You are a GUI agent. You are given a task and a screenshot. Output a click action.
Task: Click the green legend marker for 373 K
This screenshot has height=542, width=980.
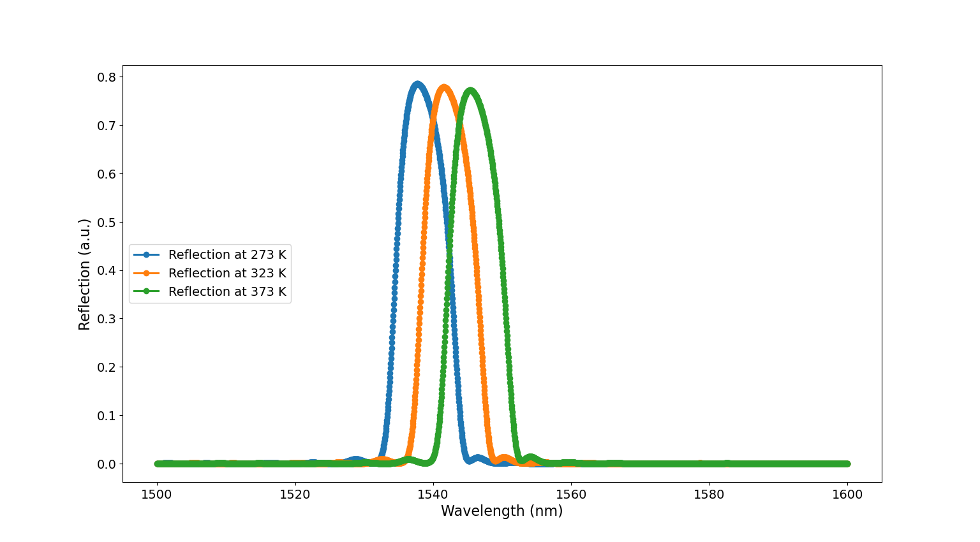point(146,292)
